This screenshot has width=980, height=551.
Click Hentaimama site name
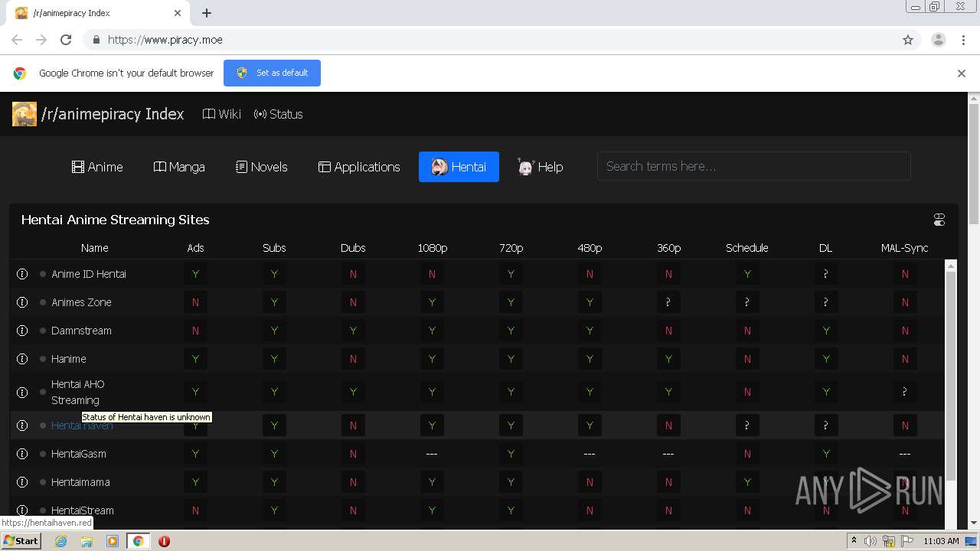pos(80,482)
